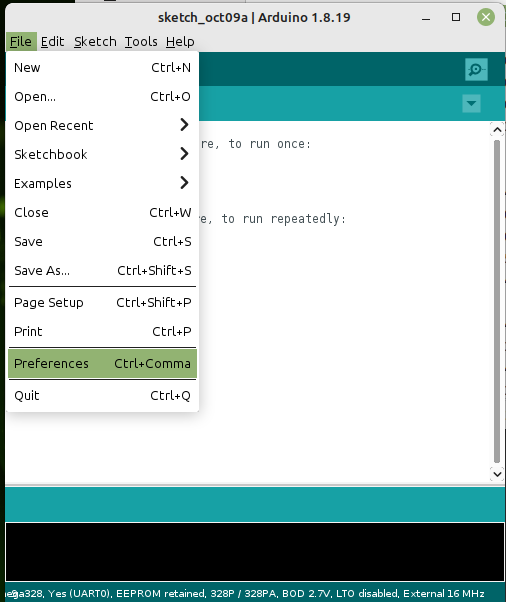Open the Tools menu

pos(141,41)
